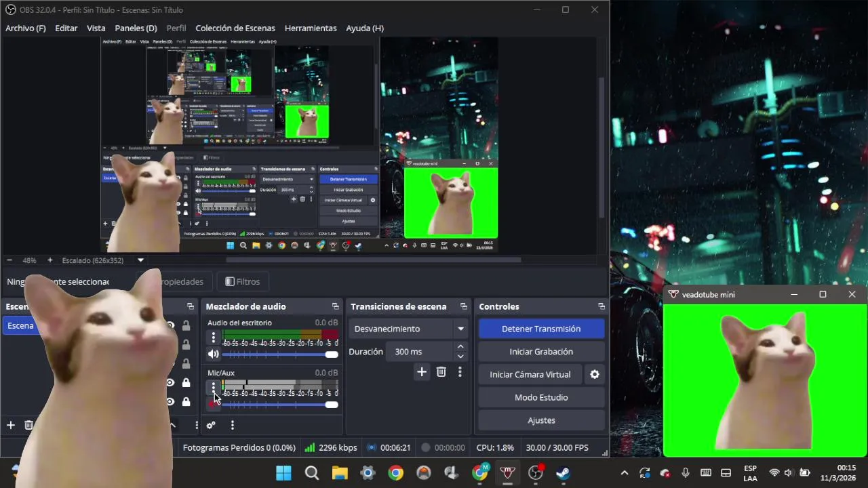Open the system tray microphone indicator

[x=686, y=473]
